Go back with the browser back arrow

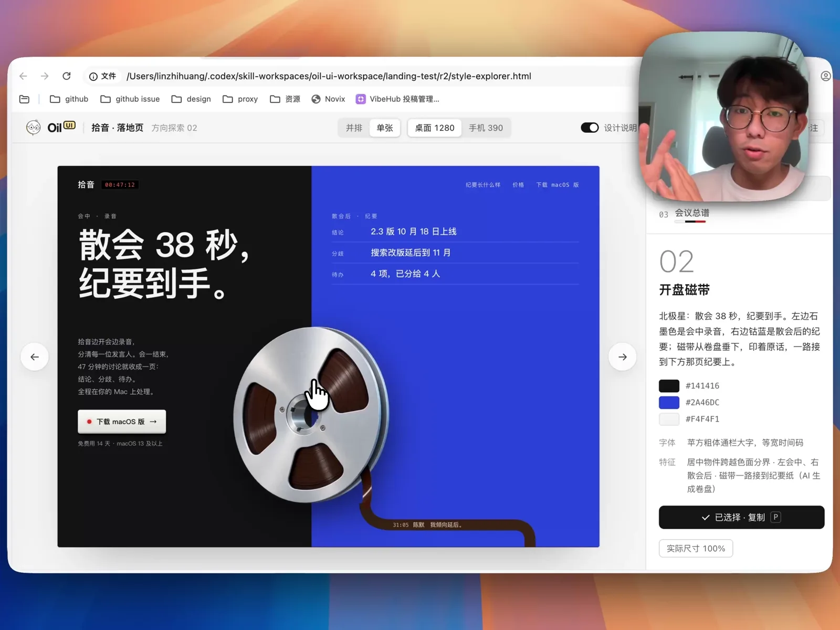pyautogui.click(x=23, y=76)
